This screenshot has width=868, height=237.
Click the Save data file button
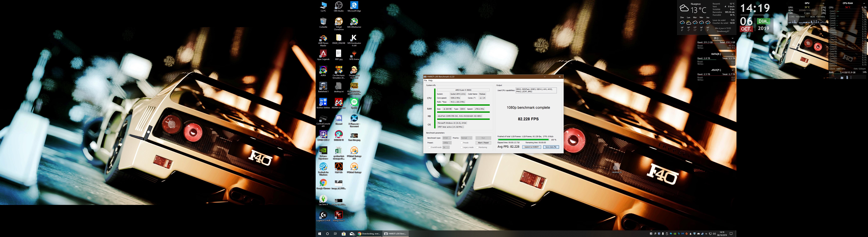click(551, 147)
